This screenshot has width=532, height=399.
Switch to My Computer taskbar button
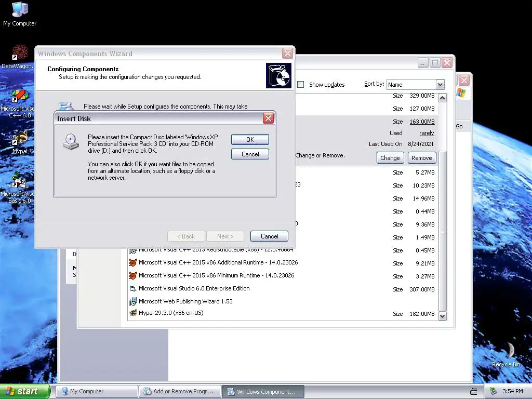pos(97,391)
